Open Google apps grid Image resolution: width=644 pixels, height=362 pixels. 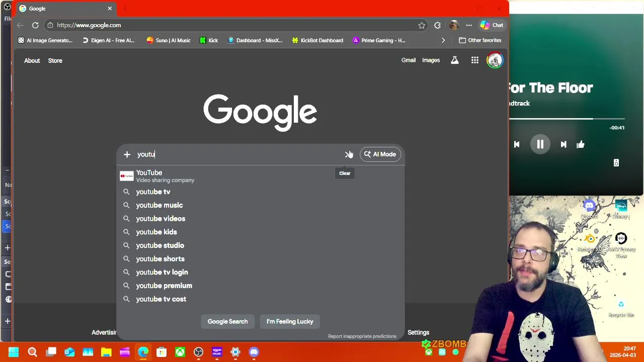(475, 60)
